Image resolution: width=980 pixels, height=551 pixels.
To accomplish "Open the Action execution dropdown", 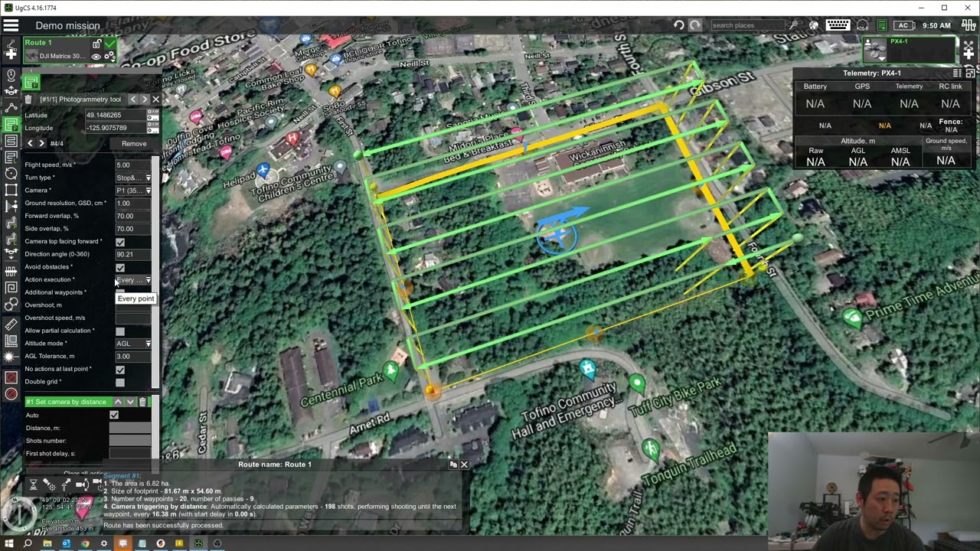I will (133, 280).
